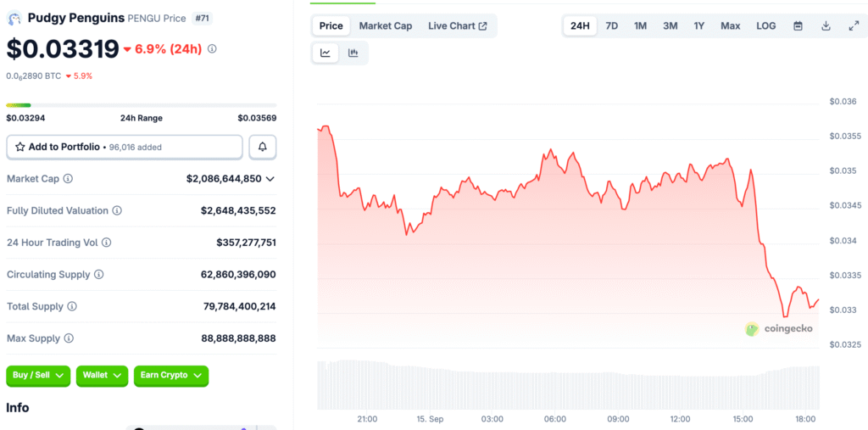The height and width of the screenshot is (430, 868).
Task: Click trading volume value $357,277,751
Action: (247, 243)
